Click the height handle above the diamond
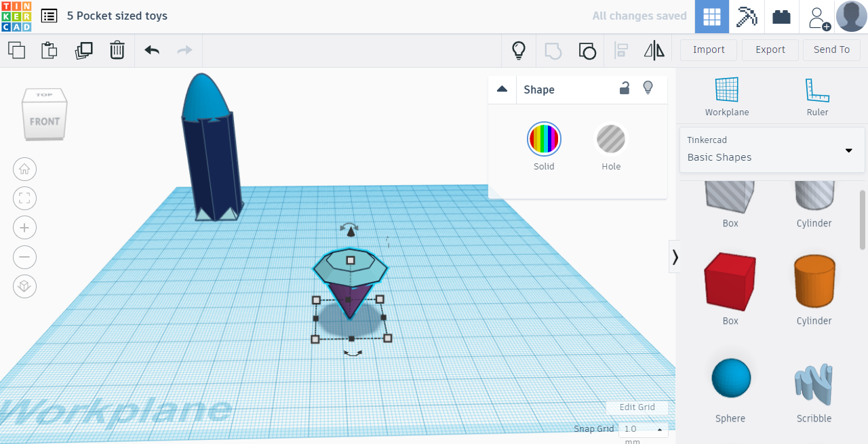868x444 pixels. [351, 233]
